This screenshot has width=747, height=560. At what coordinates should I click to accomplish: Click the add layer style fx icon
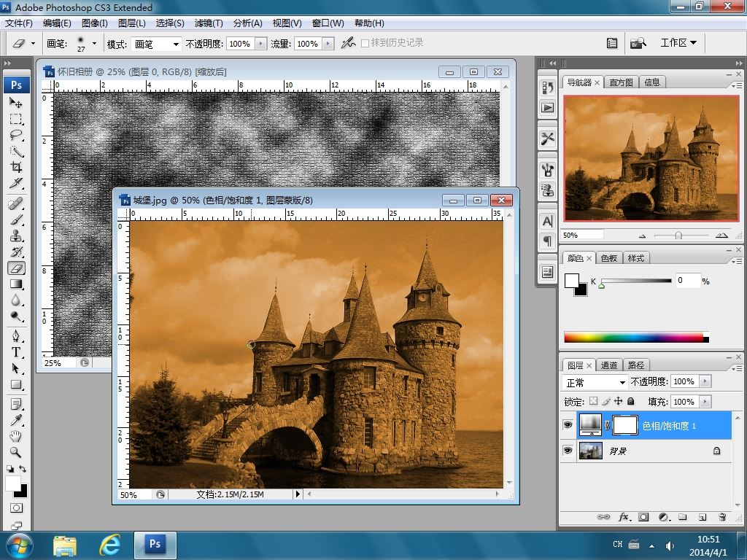[x=624, y=517]
